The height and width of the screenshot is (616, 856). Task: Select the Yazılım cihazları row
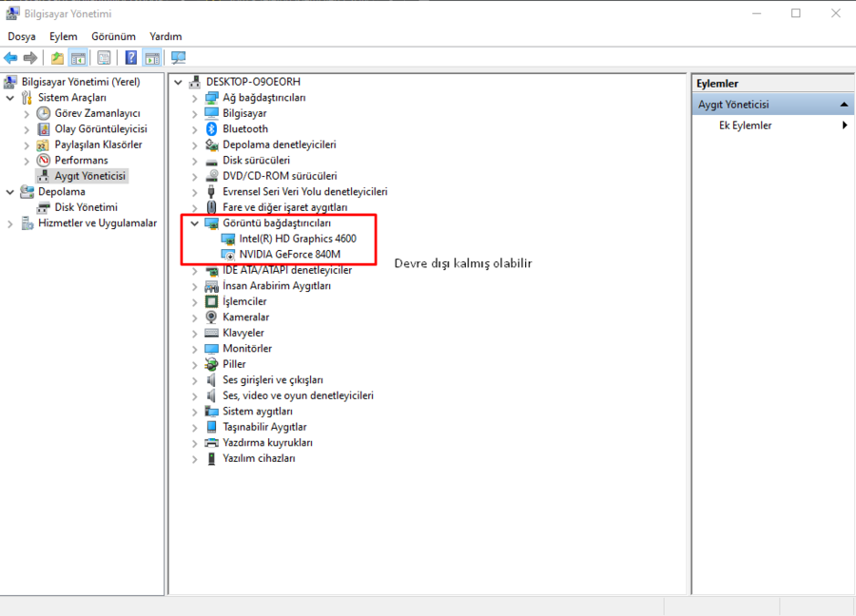pos(259,459)
